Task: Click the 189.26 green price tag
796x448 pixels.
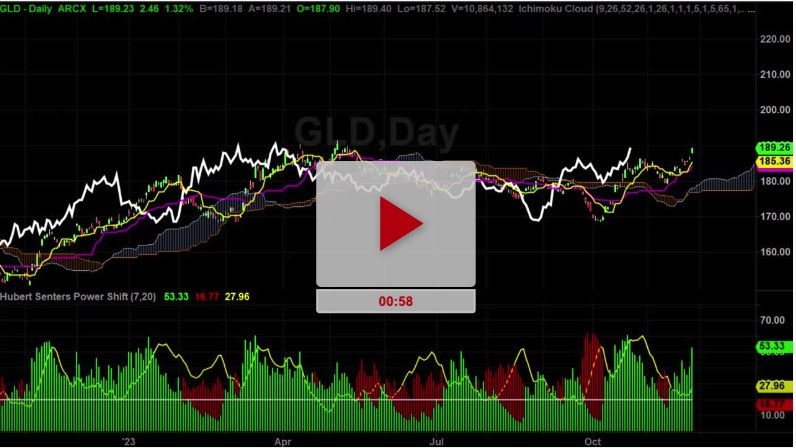Action: coord(775,148)
